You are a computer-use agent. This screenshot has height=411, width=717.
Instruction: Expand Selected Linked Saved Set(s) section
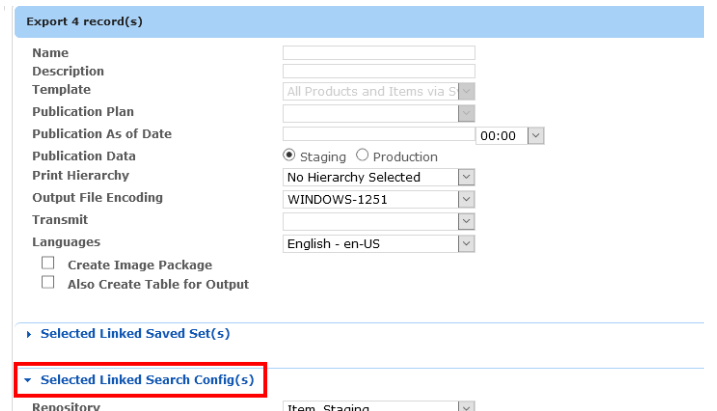[135, 333]
